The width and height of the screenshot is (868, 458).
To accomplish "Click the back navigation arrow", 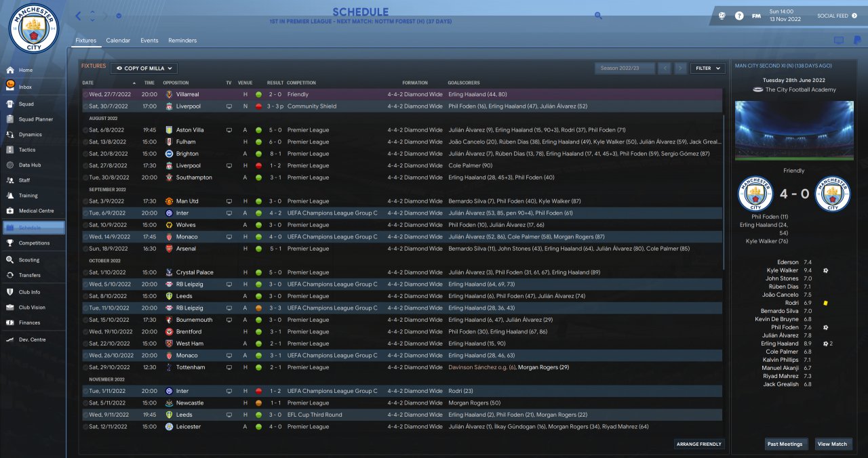I will (x=78, y=16).
